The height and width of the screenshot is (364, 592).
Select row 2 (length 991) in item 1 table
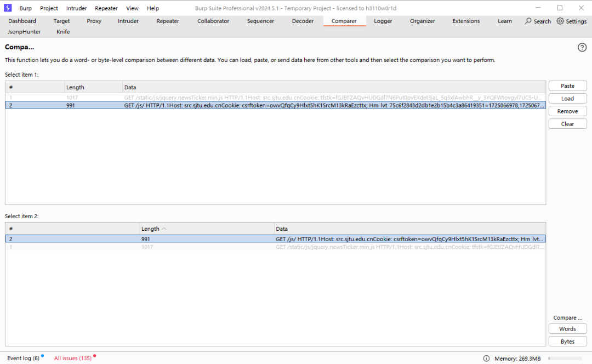(x=275, y=105)
